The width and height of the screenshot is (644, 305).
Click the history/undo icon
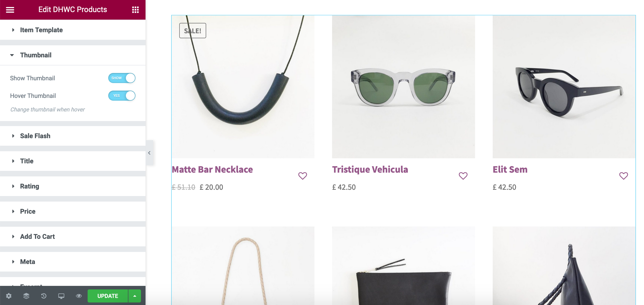click(43, 295)
